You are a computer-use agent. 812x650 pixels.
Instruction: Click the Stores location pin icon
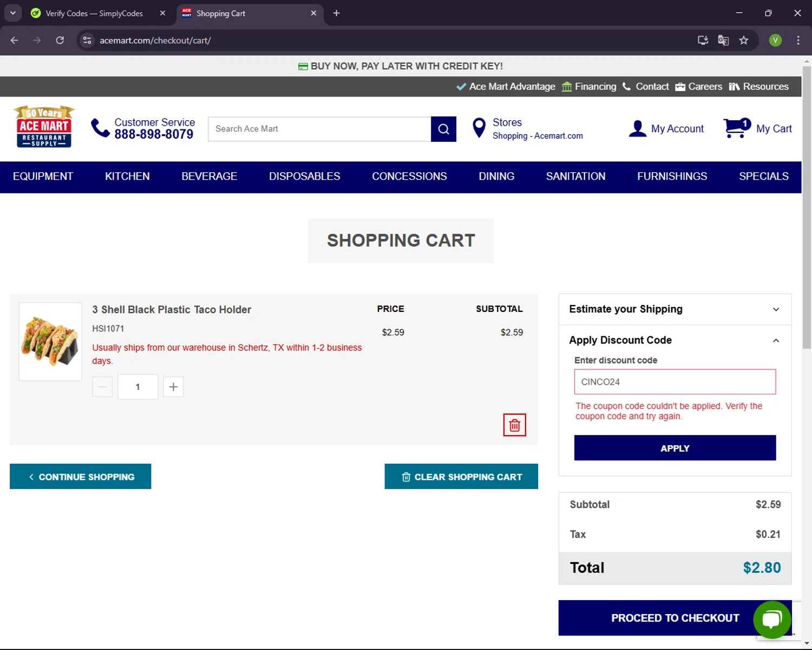479,128
